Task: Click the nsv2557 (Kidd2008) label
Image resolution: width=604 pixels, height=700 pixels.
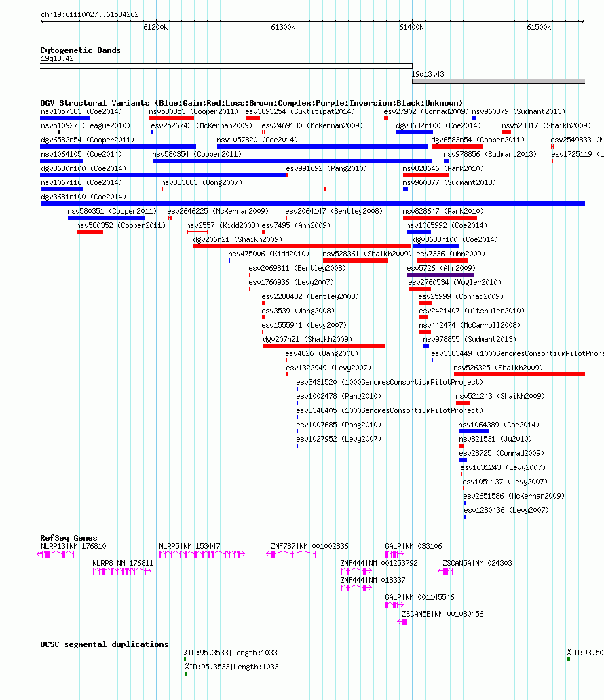Action: [223, 226]
